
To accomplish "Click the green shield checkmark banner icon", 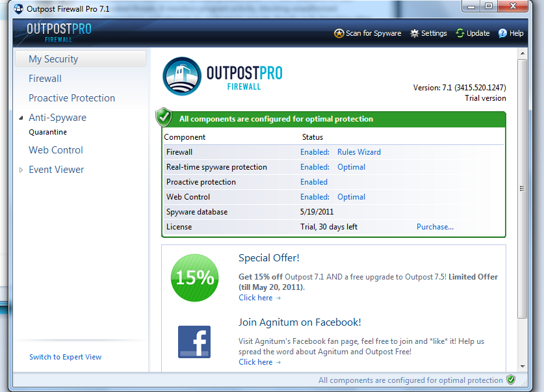I will pos(164,117).
